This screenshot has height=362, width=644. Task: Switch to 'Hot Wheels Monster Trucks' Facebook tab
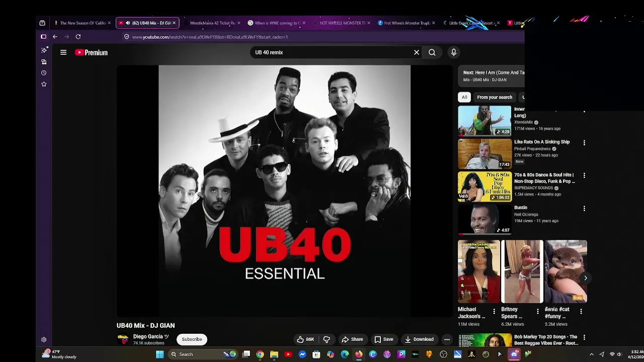pyautogui.click(x=406, y=23)
